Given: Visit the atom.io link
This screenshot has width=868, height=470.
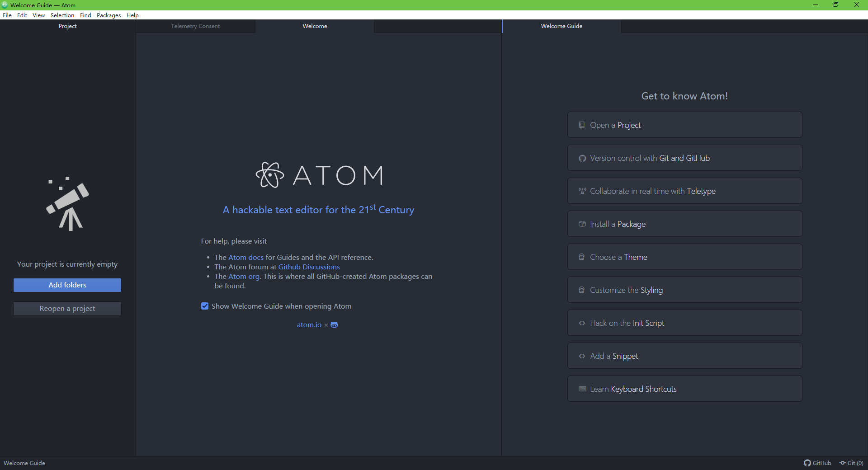Looking at the screenshot, I should click(309, 325).
